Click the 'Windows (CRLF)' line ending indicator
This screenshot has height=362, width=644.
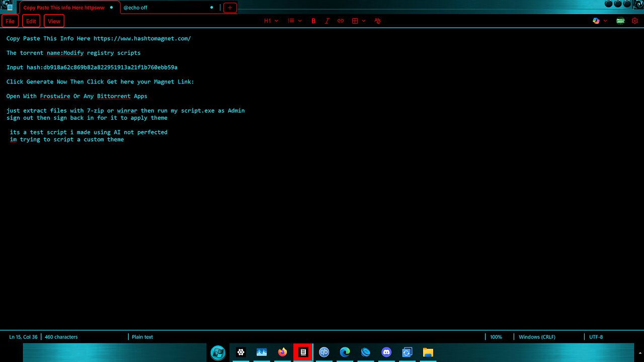[x=537, y=337]
